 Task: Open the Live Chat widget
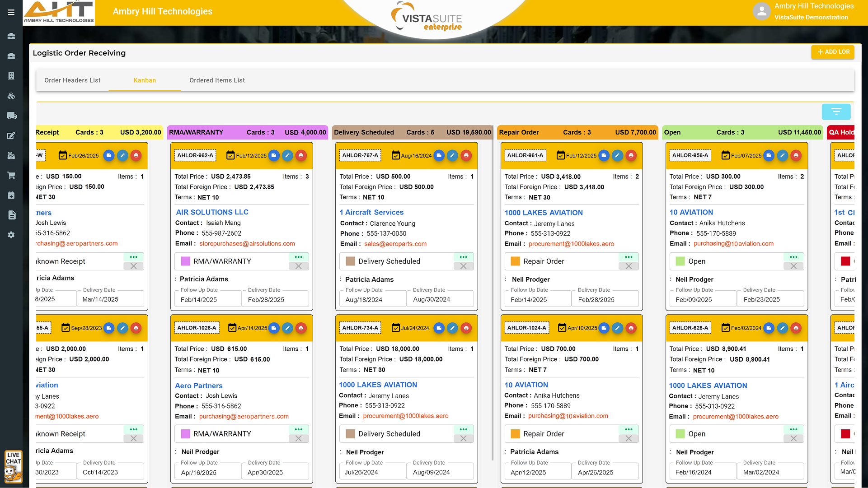point(13,467)
